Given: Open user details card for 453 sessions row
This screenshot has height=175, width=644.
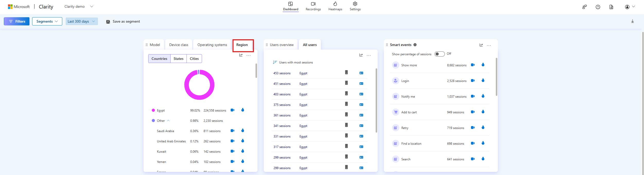Looking at the screenshot, I should [x=361, y=73].
